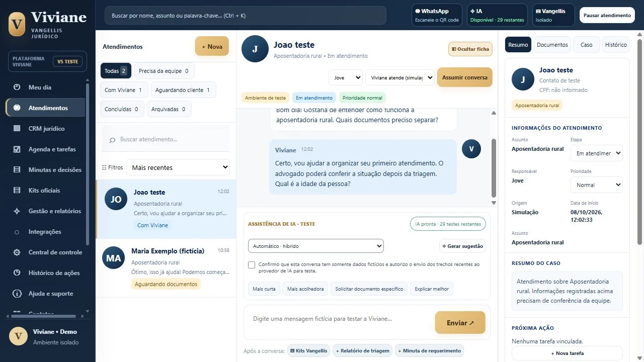Click the + Nova button
The height and width of the screenshot is (362, 644).
212,47
